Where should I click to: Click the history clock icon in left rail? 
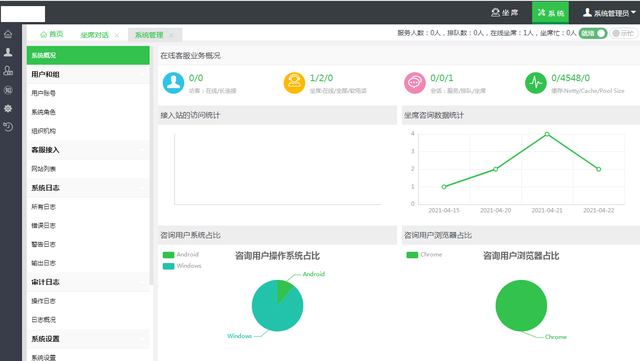(8, 127)
